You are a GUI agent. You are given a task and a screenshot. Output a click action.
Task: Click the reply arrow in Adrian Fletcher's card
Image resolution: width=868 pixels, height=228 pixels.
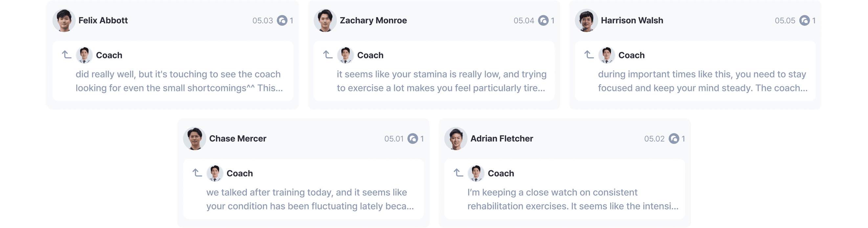[x=458, y=173]
